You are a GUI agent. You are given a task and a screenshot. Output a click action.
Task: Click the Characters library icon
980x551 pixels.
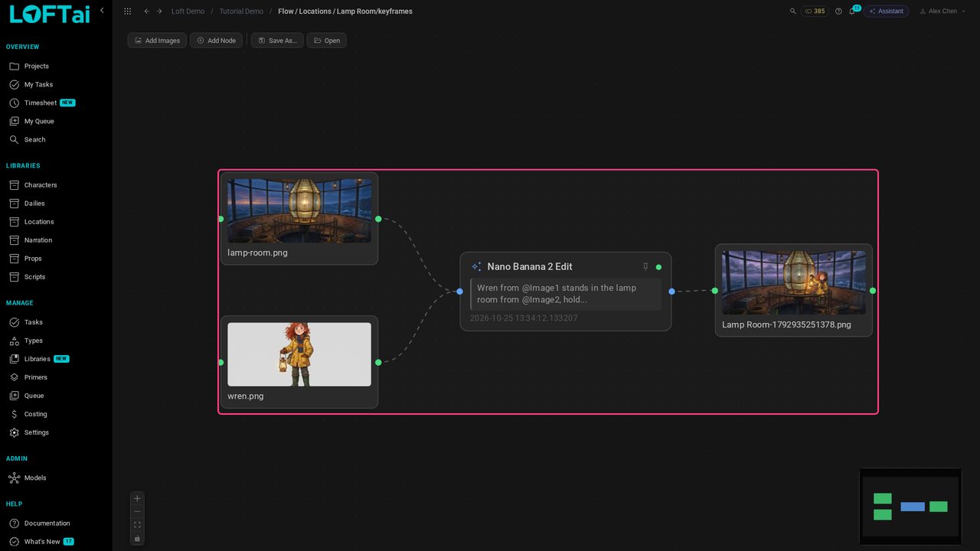pos(14,185)
